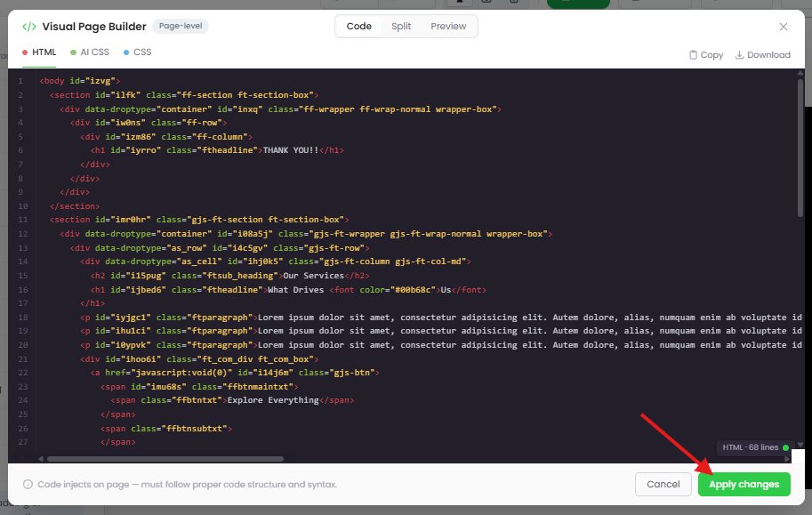Click the Apply changes button
Image resolution: width=812 pixels, height=515 pixels.
[x=744, y=485]
